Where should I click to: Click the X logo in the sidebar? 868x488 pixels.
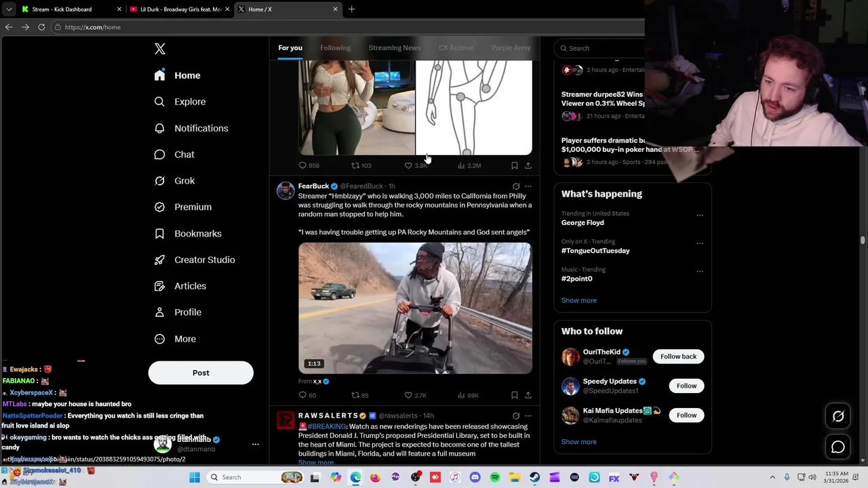point(160,49)
